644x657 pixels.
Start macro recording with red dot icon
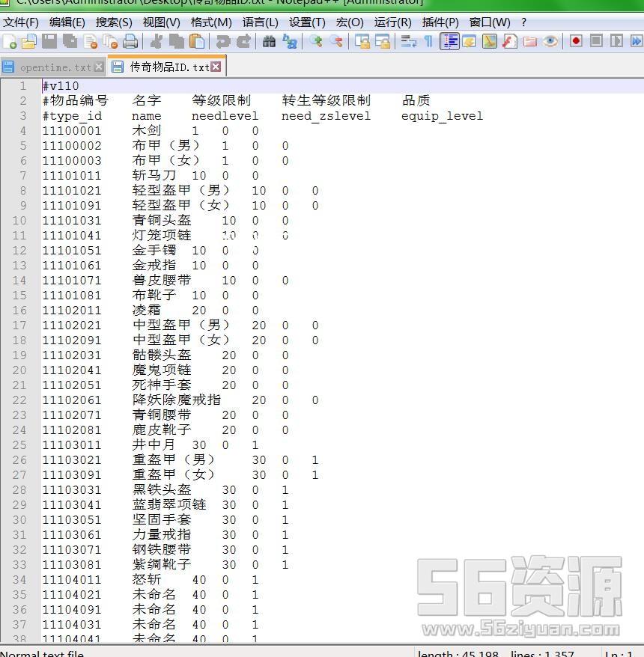(x=576, y=41)
